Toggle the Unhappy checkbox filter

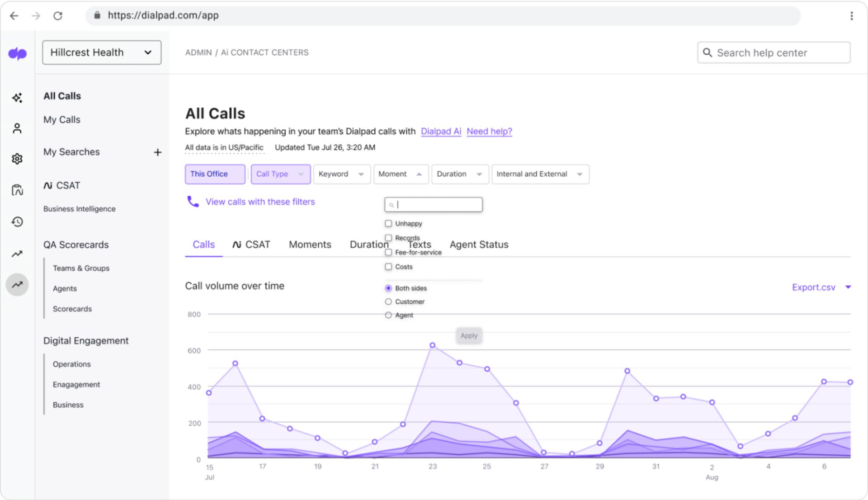[389, 223]
